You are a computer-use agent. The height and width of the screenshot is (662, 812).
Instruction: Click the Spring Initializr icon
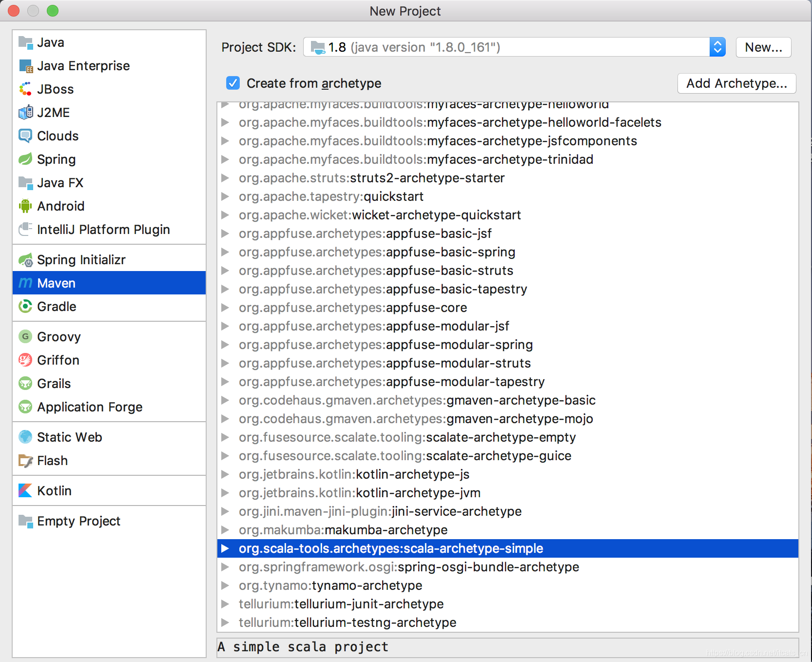pos(25,260)
